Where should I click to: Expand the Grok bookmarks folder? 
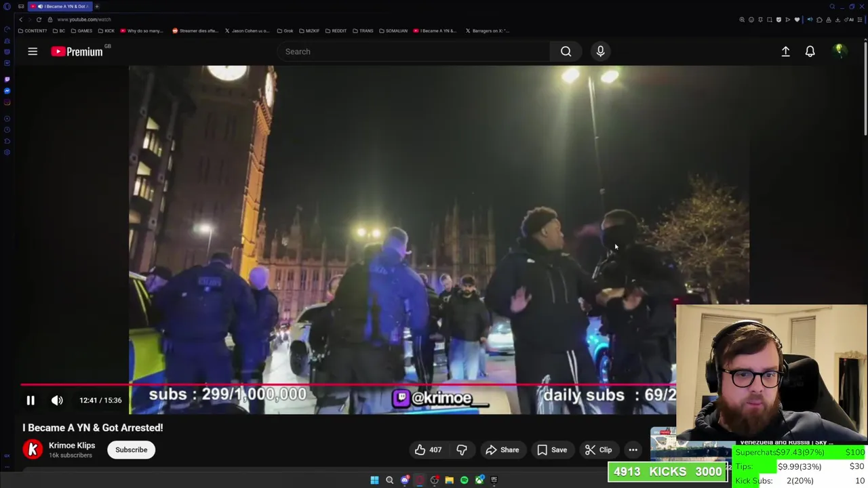click(x=285, y=30)
